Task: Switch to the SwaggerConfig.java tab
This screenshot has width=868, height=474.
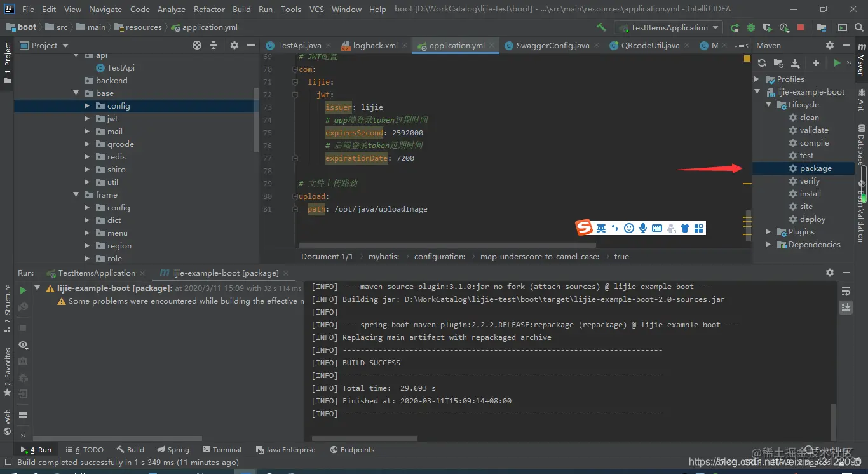Action: point(552,45)
